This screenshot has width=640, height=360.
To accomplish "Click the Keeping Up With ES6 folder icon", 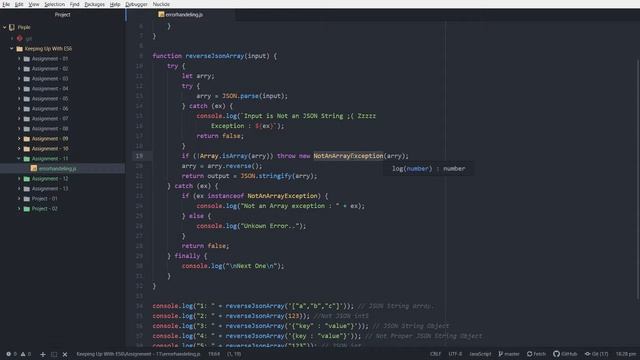I will (19, 49).
